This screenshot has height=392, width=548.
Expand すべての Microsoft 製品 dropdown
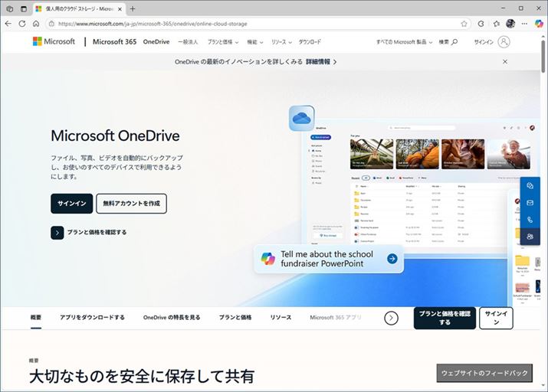click(404, 42)
